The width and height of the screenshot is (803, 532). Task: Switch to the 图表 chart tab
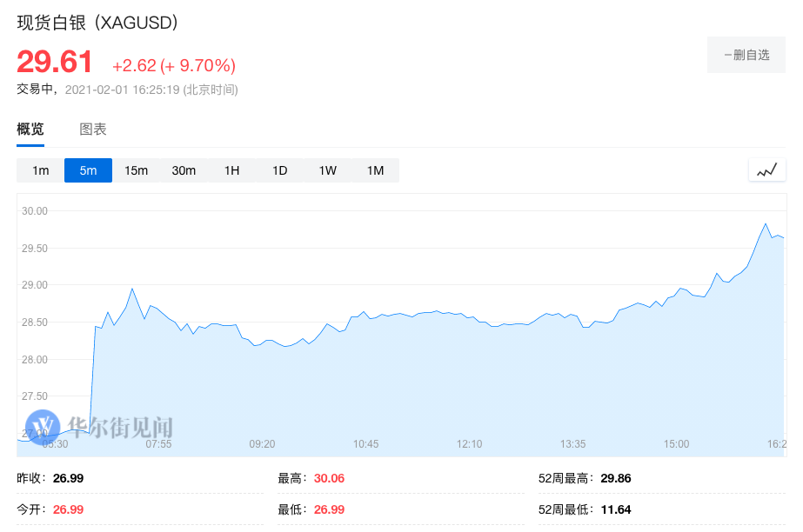click(x=93, y=129)
